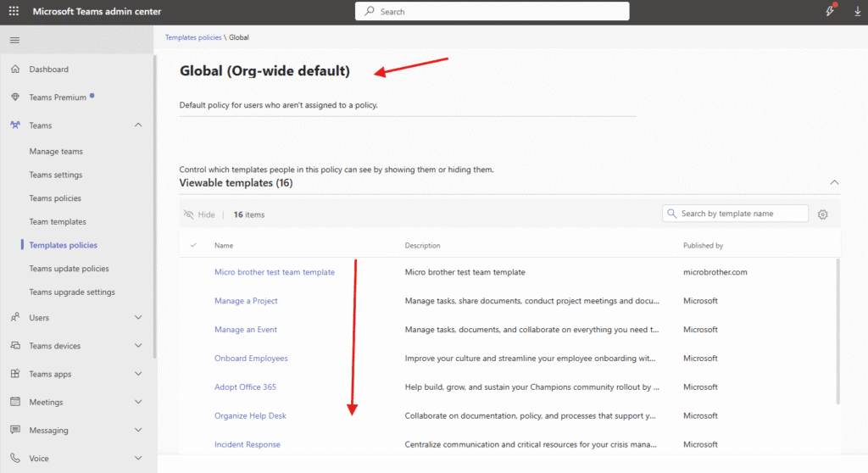The height and width of the screenshot is (473, 868).
Task: Click the Dashboard home icon
Action: tap(14, 70)
